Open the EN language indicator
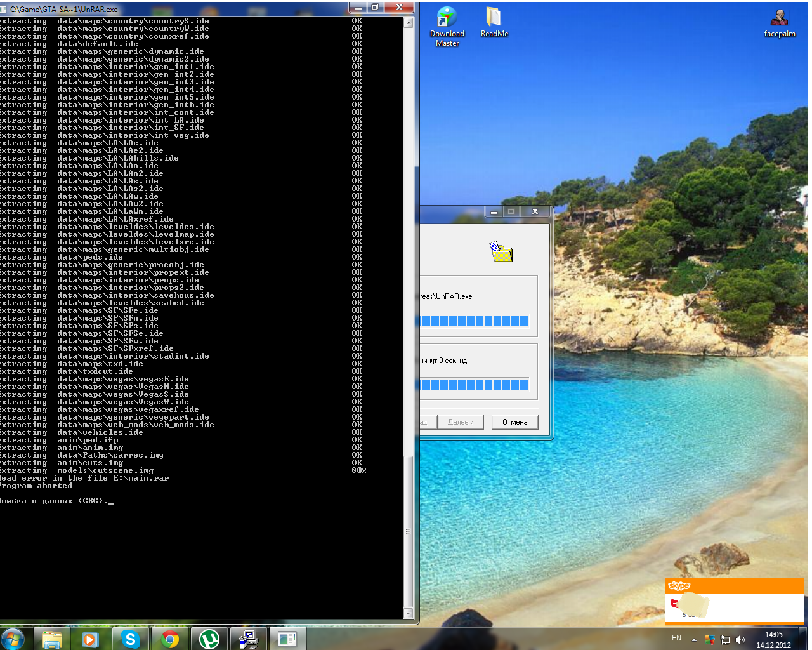The image size is (812, 650). pos(676,638)
